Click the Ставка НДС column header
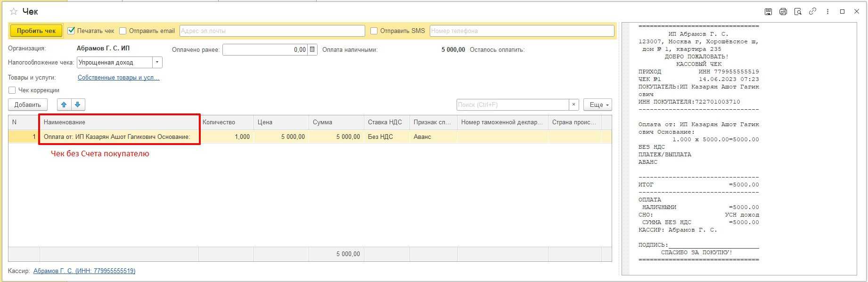Viewport: 868px width, 282px height. (x=387, y=122)
